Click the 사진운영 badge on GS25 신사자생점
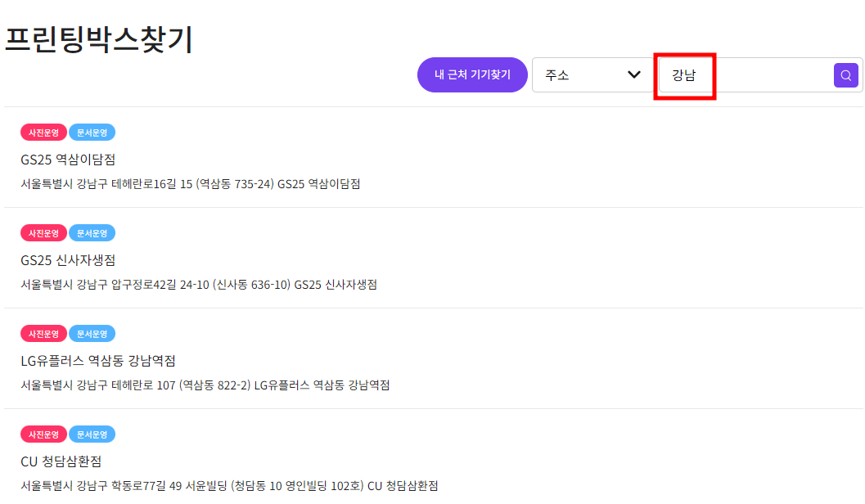The height and width of the screenshot is (504, 865). pyautogui.click(x=43, y=232)
